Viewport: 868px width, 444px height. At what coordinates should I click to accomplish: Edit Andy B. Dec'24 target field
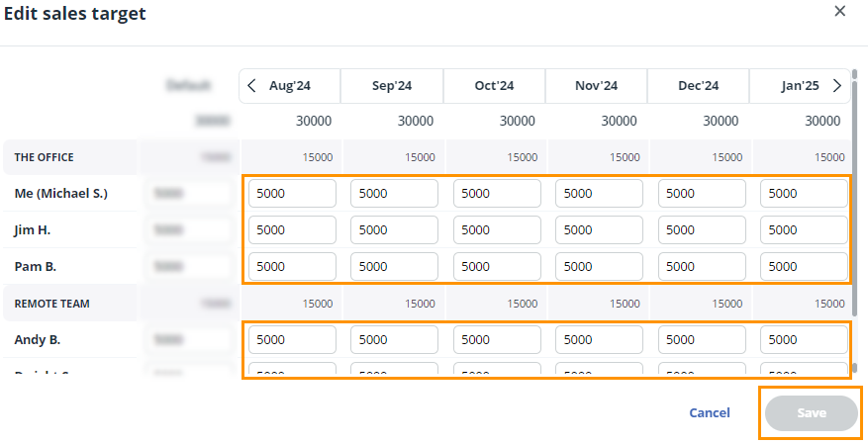[x=702, y=339]
